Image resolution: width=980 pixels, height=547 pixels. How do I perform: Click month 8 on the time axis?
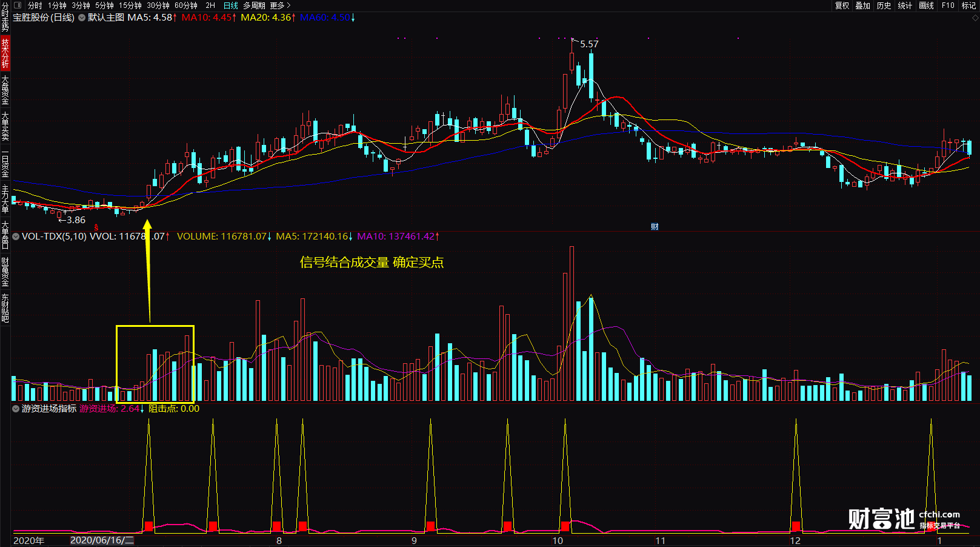[x=279, y=540]
